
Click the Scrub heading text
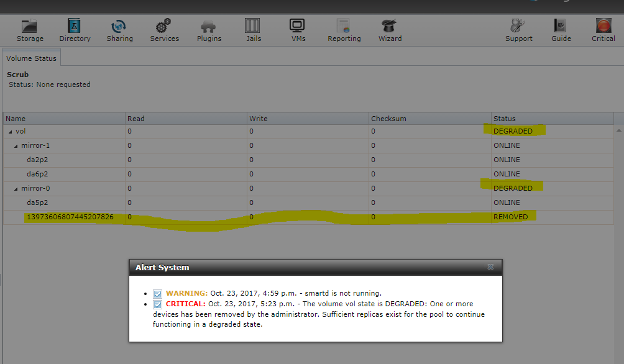click(x=17, y=75)
